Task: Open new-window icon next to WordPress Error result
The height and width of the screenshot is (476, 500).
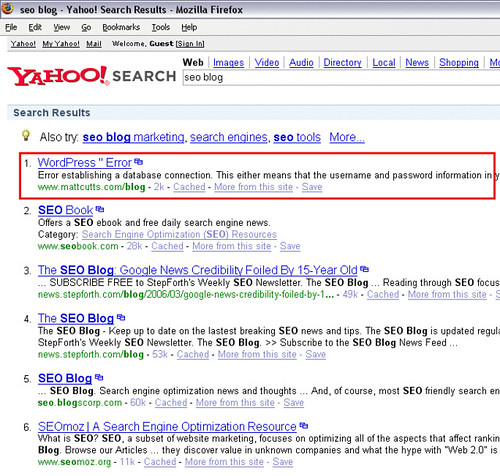Action: click(x=138, y=162)
